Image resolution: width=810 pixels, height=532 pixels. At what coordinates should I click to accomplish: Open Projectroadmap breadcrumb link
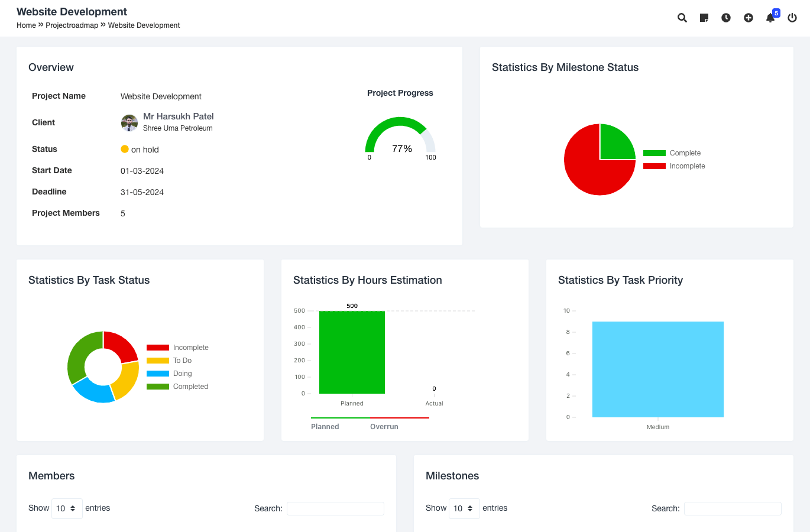[x=72, y=25]
